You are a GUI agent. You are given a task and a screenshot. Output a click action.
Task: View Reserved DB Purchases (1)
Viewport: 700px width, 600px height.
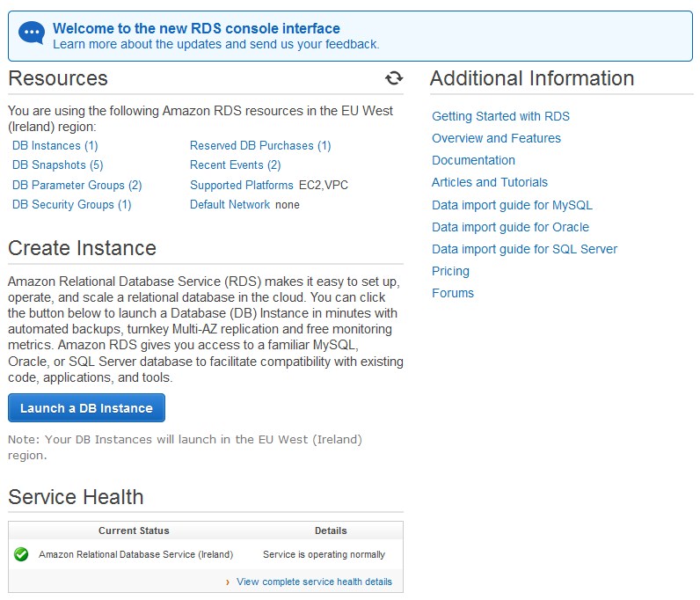click(260, 146)
